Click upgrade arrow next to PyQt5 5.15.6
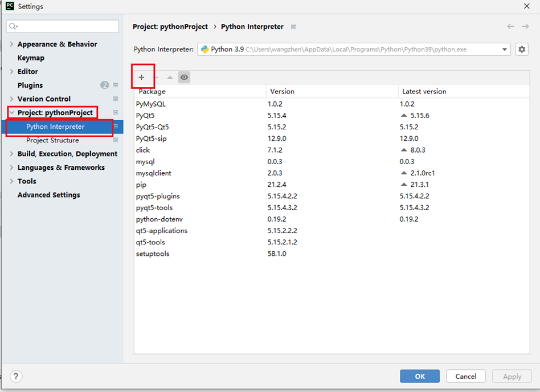The image size is (540, 392). [x=404, y=116]
